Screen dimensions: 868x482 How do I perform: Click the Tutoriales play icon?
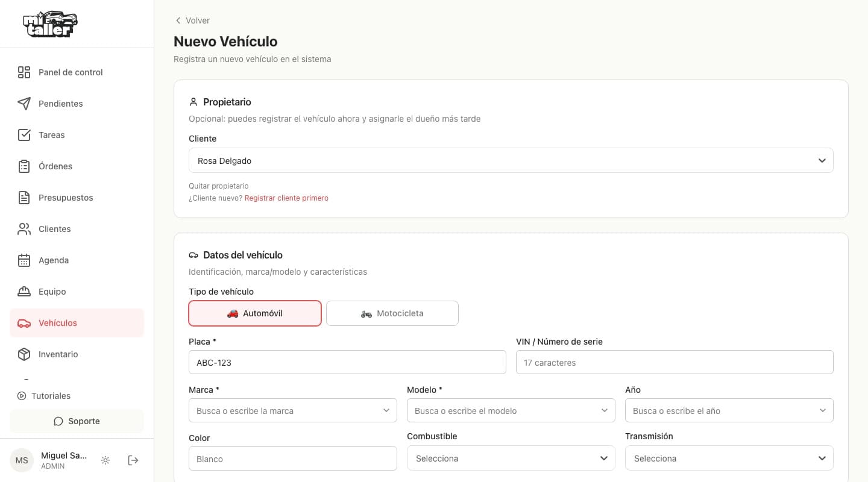click(22, 396)
